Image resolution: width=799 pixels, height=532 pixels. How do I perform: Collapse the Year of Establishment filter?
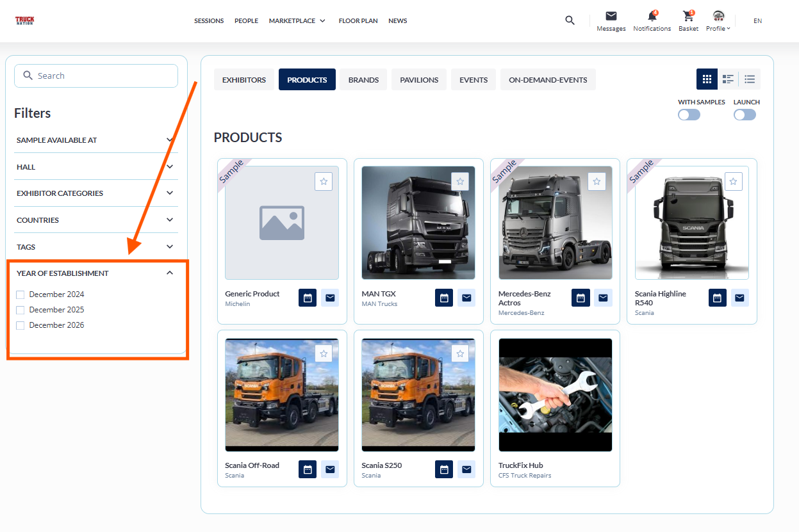(169, 273)
